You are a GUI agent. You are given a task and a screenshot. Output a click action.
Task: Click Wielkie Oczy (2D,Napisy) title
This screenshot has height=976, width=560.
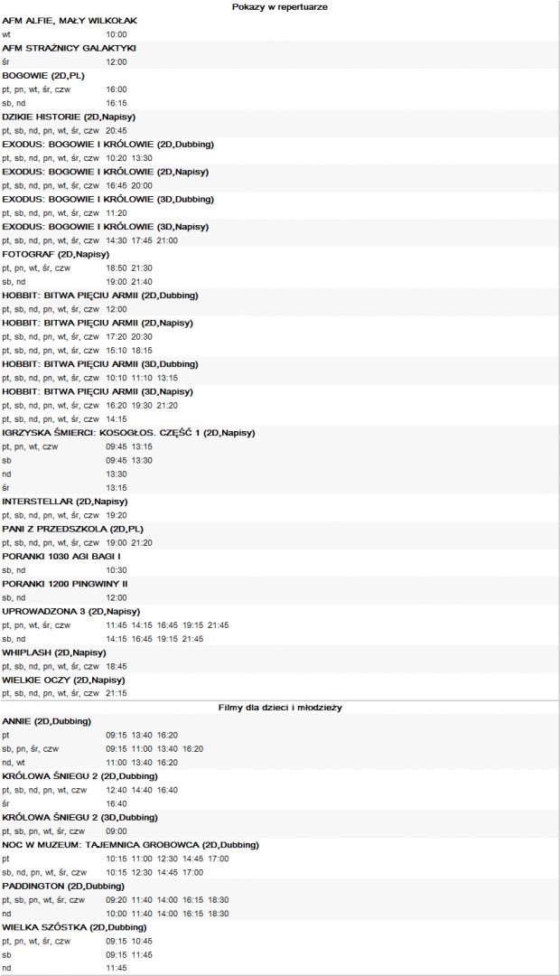click(63, 680)
